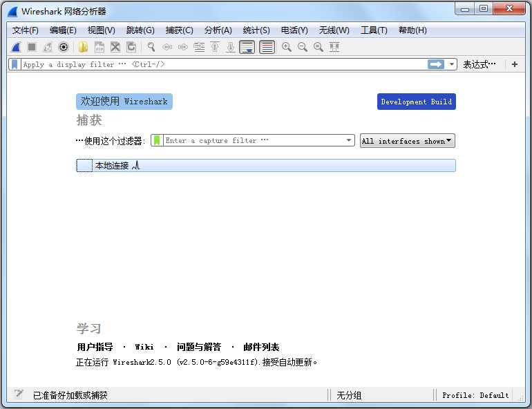Open a capture file folder icon
Screen dimensions: 532x409
coord(83,47)
